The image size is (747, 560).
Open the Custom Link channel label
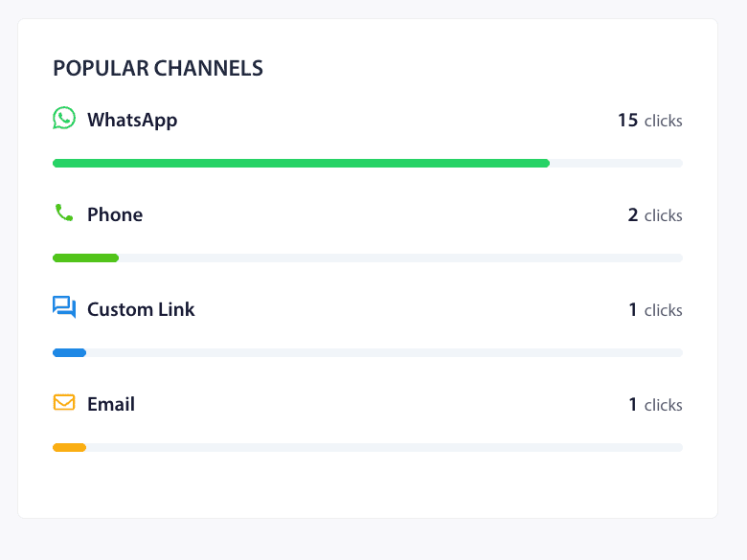141,309
